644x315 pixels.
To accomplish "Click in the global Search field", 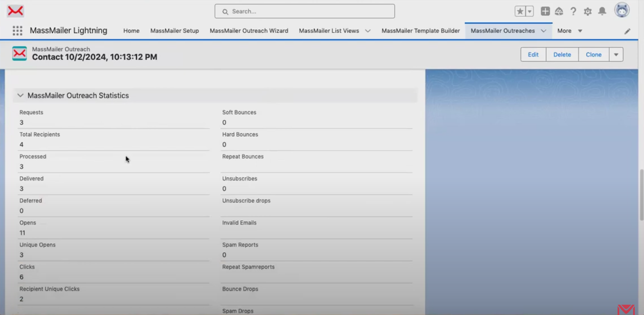I will coord(304,11).
